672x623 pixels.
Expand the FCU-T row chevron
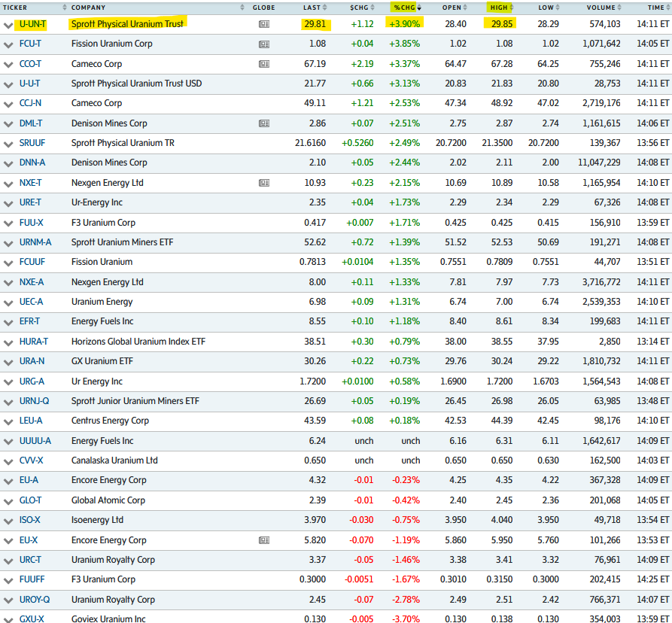pyautogui.click(x=8, y=45)
